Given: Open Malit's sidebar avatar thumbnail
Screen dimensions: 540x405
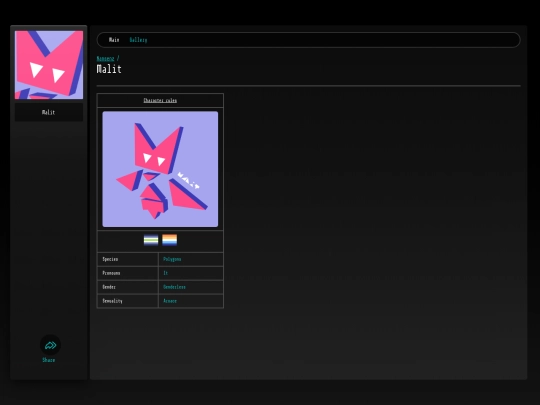Looking at the screenshot, I should (49, 65).
